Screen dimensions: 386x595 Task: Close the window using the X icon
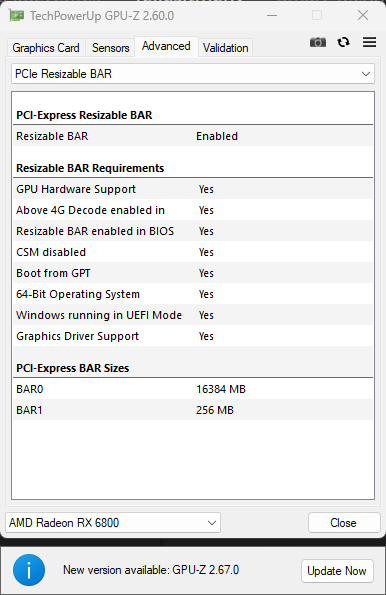(363, 16)
